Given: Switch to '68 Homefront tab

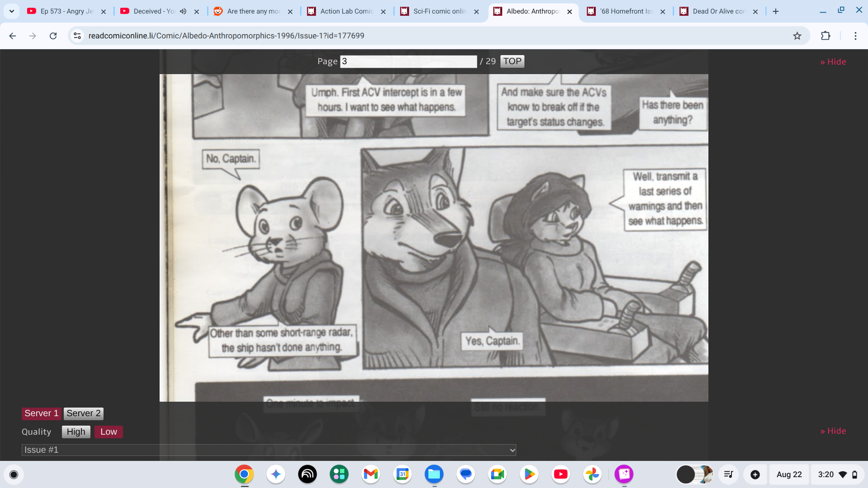Looking at the screenshot, I should 626,11.
